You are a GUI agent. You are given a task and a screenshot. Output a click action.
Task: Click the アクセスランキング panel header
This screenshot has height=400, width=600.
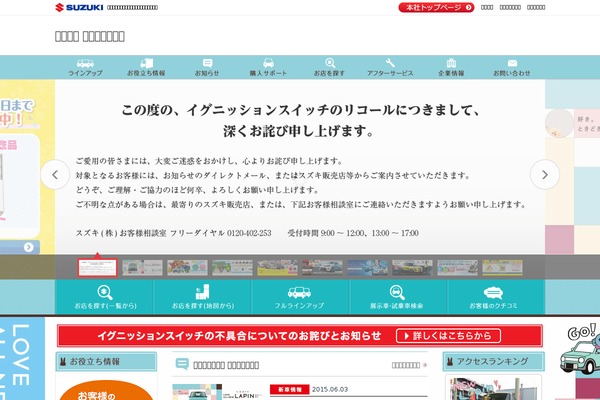494,361
